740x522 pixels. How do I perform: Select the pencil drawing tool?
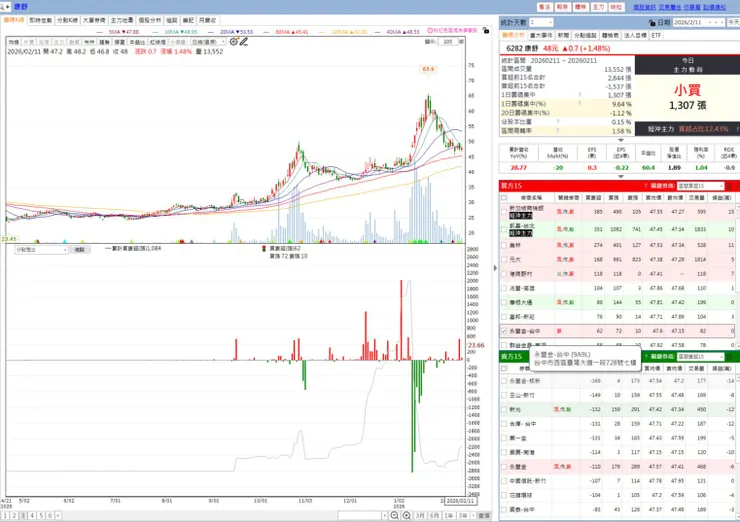[x=244, y=42]
